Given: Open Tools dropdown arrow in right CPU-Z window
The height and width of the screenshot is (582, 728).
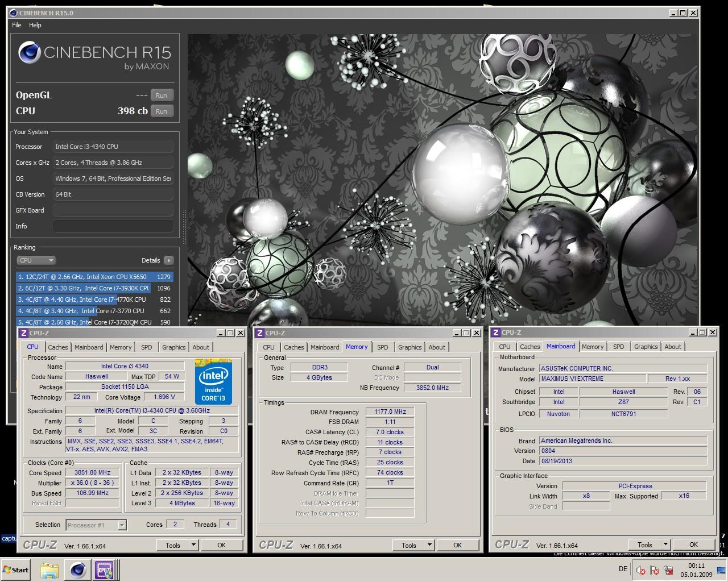Looking at the screenshot, I should 665,544.
